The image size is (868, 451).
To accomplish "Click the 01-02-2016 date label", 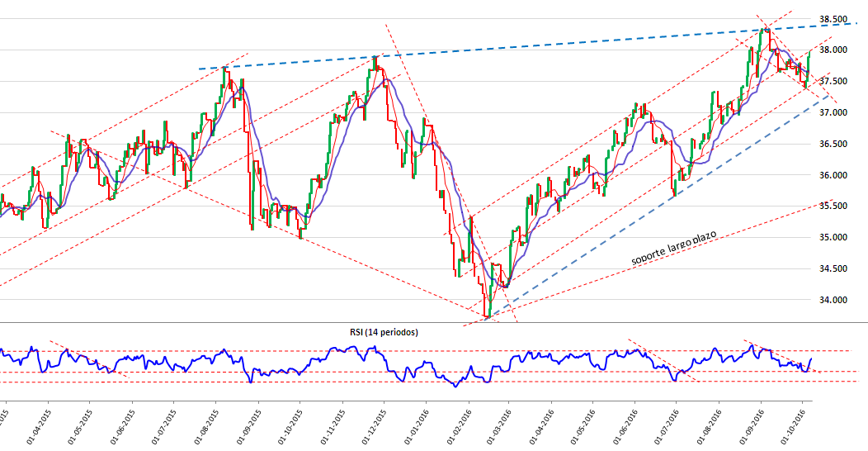I will click(x=459, y=428).
